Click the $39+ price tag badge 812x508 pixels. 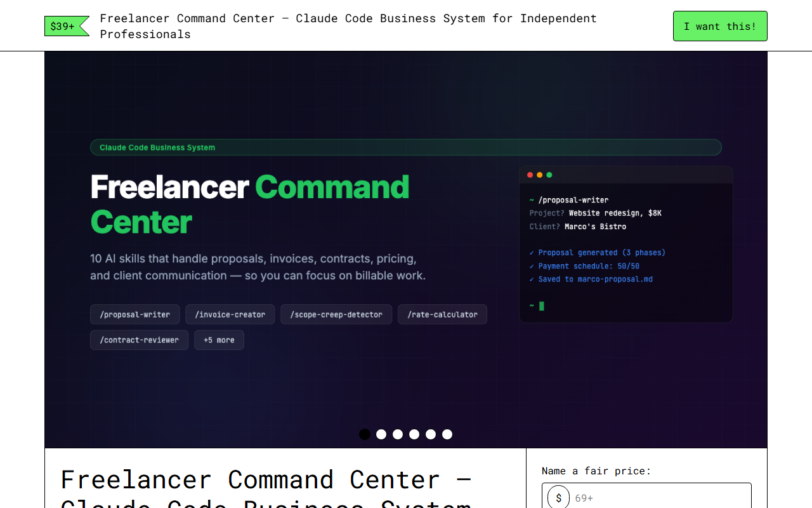[62, 26]
